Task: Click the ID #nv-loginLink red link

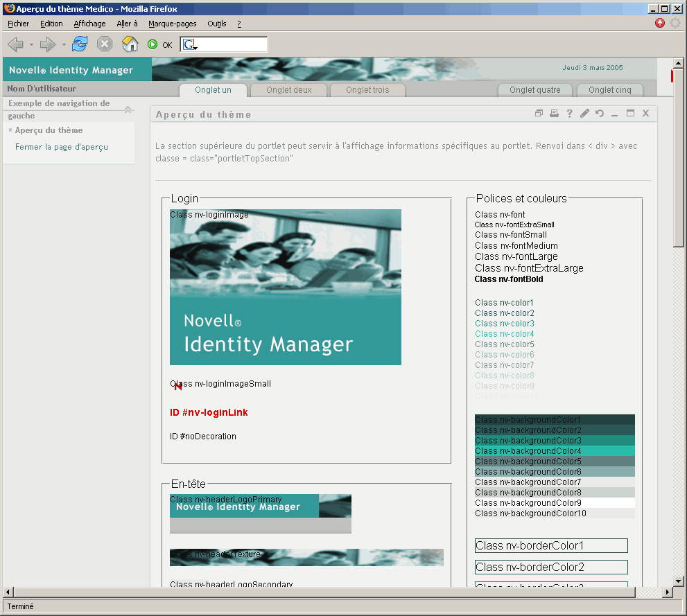Action: (x=209, y=412)
